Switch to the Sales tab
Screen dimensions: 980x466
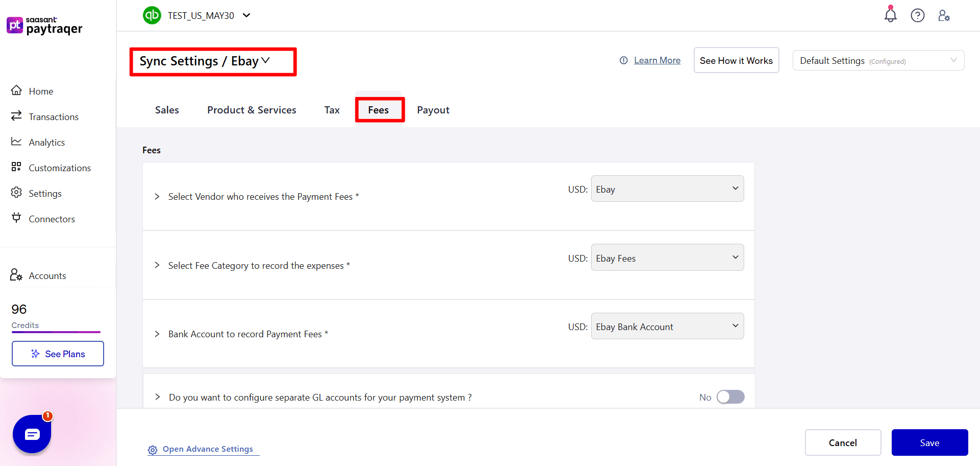[166, 110]
